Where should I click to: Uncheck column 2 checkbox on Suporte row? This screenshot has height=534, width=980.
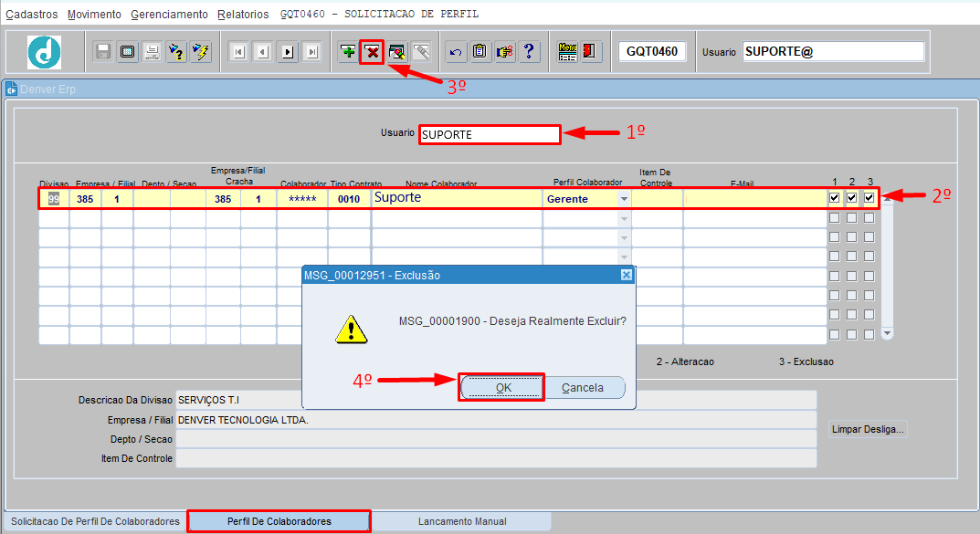click(852, 198)
